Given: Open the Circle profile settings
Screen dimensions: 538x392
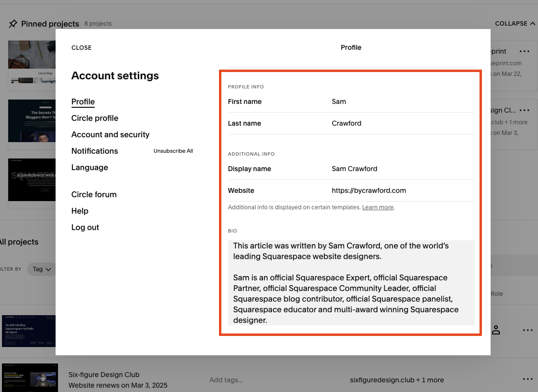Looking at the screenshot, I should coord(95,118).
